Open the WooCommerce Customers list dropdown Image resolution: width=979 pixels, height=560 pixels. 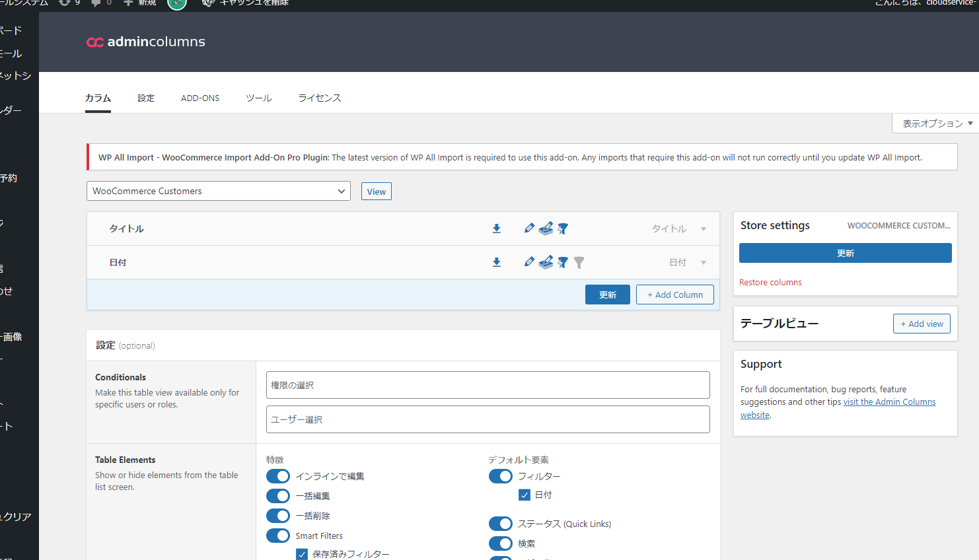tap(219, 191)
